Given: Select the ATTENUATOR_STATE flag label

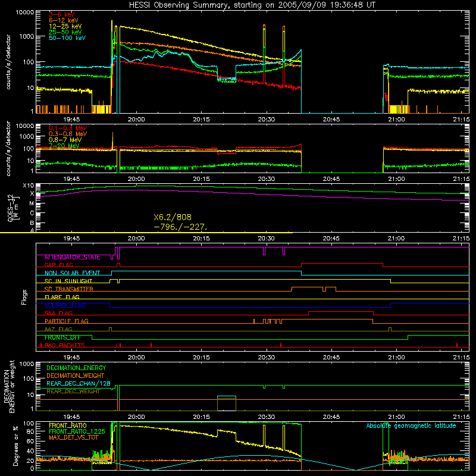Looking at the screenshot, I should pyautogui.click(x=72, y=258).
